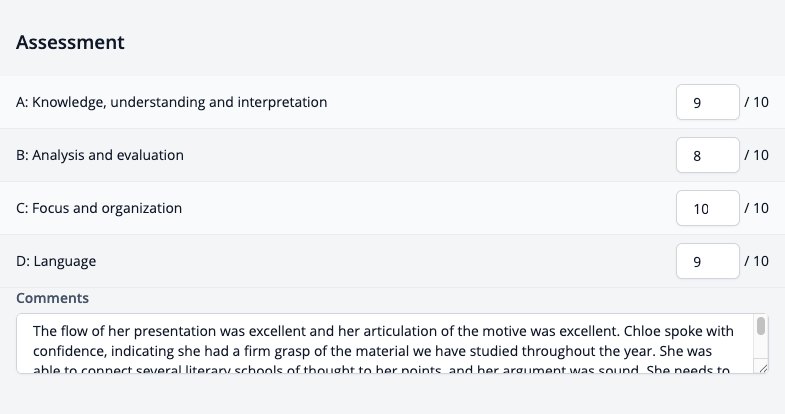Click the '/ 10' text beside criterion C
The height and width of the screenshot is (414, 785).
(x=756, y=208)
